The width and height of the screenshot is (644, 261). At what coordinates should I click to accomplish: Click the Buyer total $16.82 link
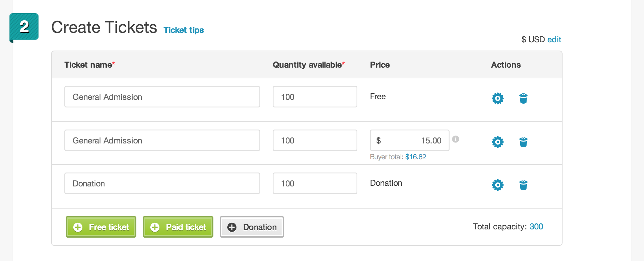click(x=415, y=157)
